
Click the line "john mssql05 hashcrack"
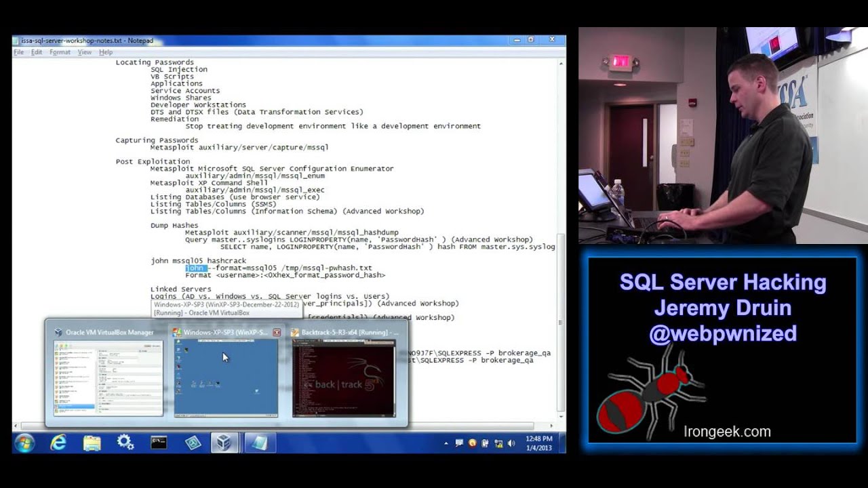(x=199, y=261)
